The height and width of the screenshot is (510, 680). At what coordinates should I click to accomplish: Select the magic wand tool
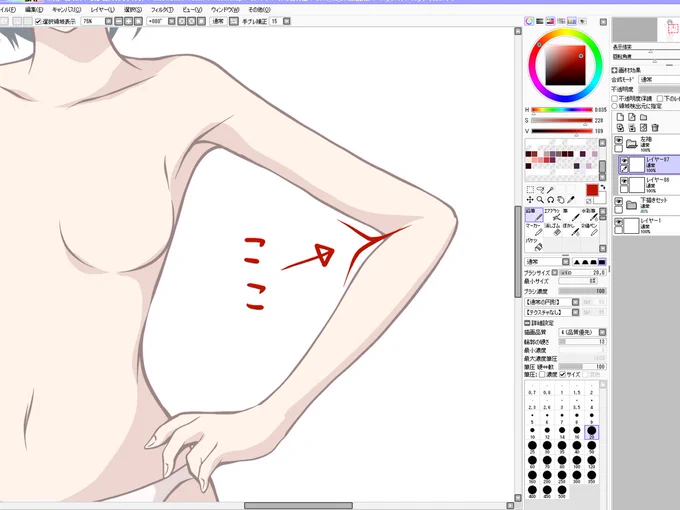550,190
